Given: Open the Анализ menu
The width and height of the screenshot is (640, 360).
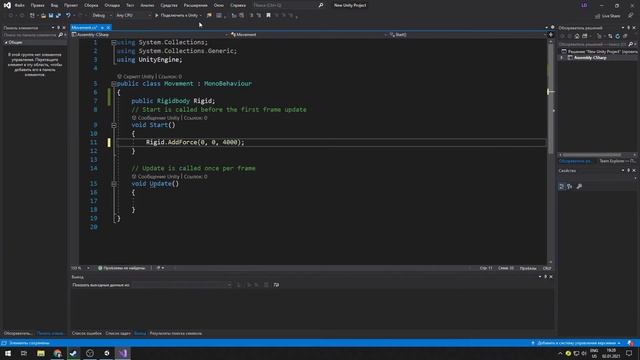Looking at the screenshot, I should point(147,5).
